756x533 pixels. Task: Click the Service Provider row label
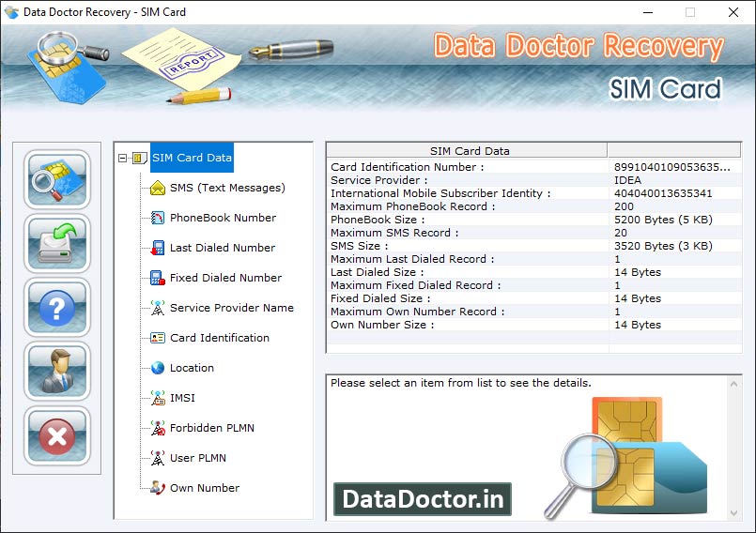(379, 180)
